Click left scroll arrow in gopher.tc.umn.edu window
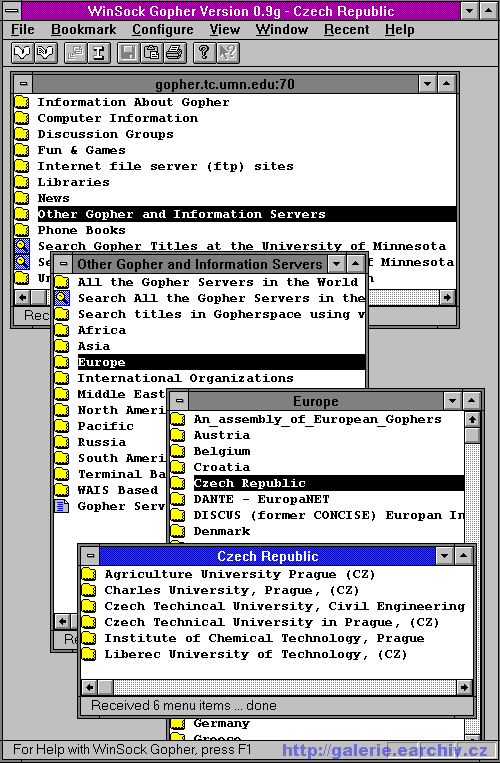This screenshot has width=500, height=763. (22, 297)
